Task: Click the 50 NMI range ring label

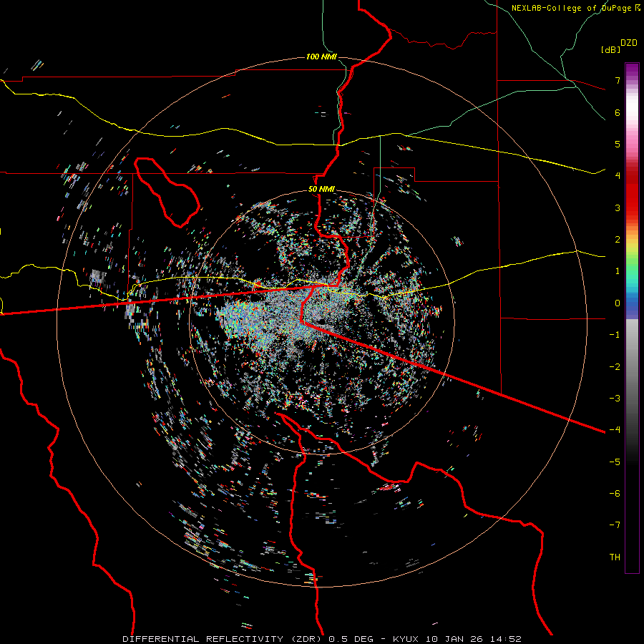Action: pos(321,189)
